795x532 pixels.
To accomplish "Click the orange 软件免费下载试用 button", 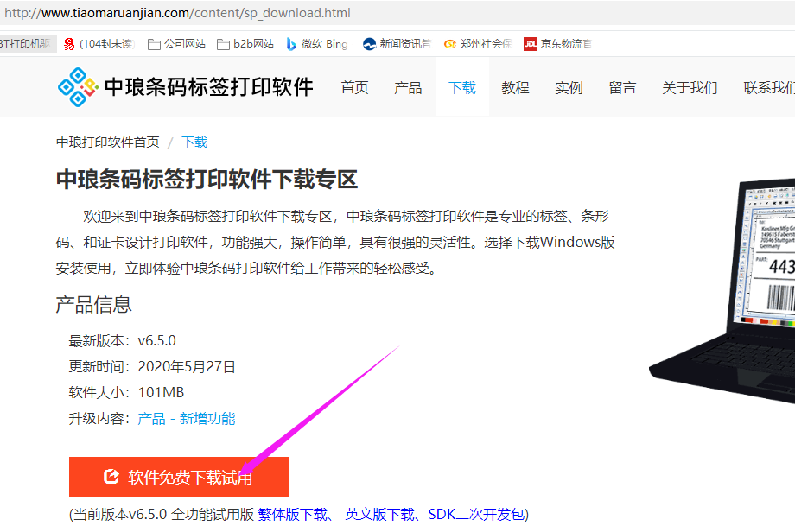I will coord(177,476).
